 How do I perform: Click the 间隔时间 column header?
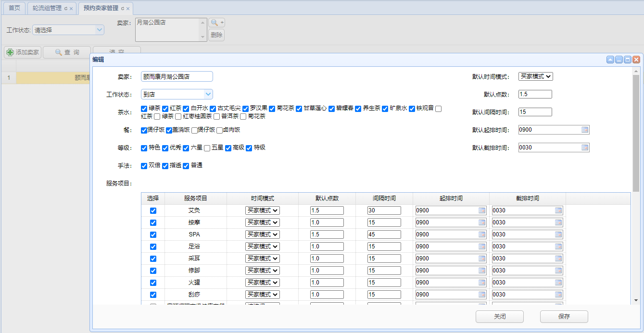click(384, 198)
